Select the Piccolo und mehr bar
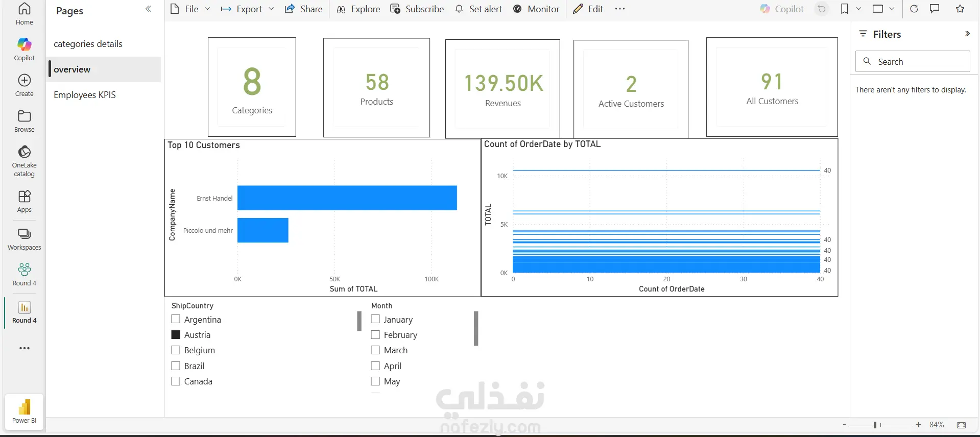This screenshot has height=437, width=980. (x=263, y=230)
